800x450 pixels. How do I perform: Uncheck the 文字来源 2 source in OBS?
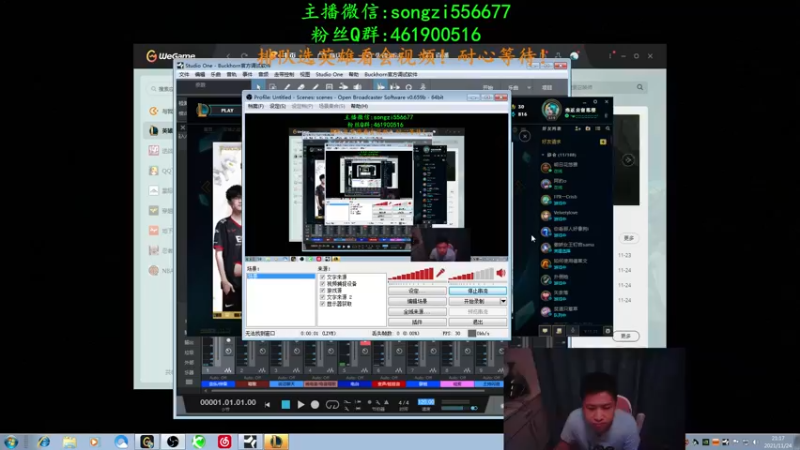click(x=322, y=297)
